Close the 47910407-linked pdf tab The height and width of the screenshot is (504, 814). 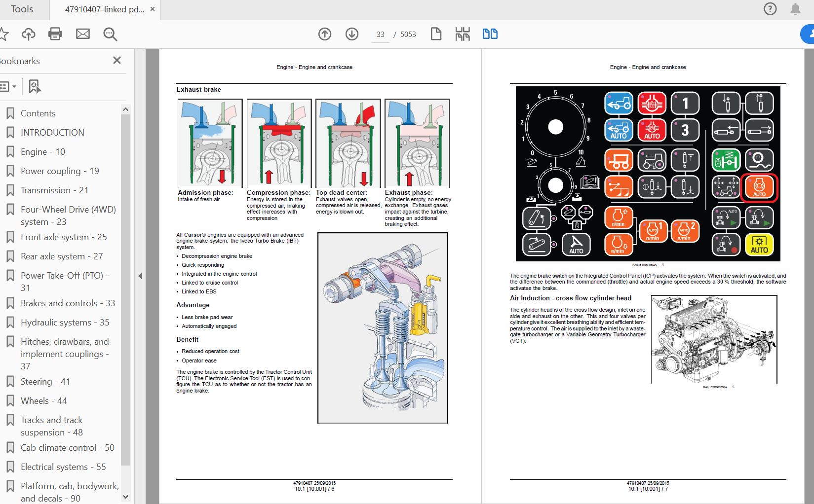tap(153, 9)
